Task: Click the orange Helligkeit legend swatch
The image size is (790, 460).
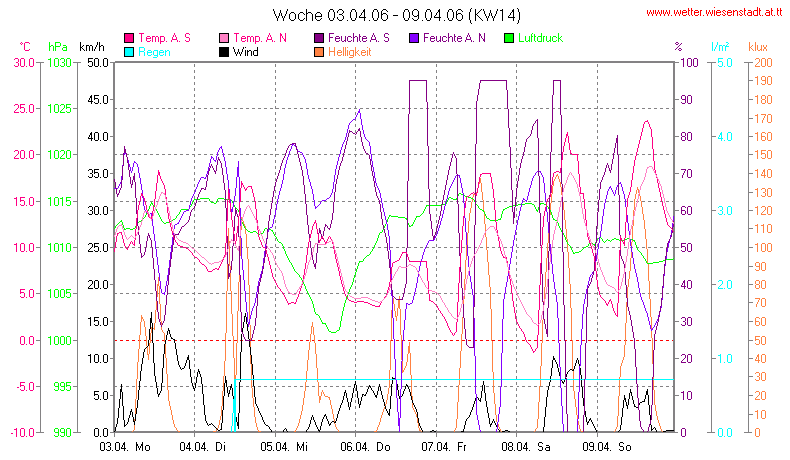Action: click(319, 52)
